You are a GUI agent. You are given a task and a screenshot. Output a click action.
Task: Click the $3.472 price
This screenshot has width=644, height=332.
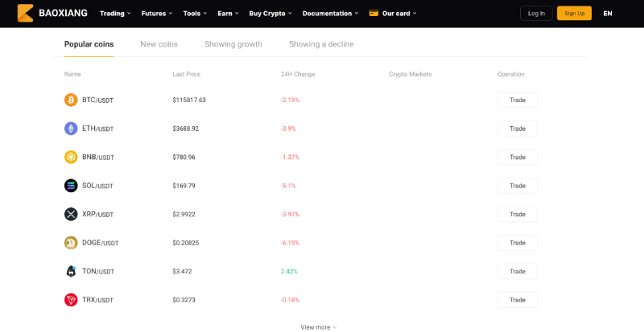[182, 271]
